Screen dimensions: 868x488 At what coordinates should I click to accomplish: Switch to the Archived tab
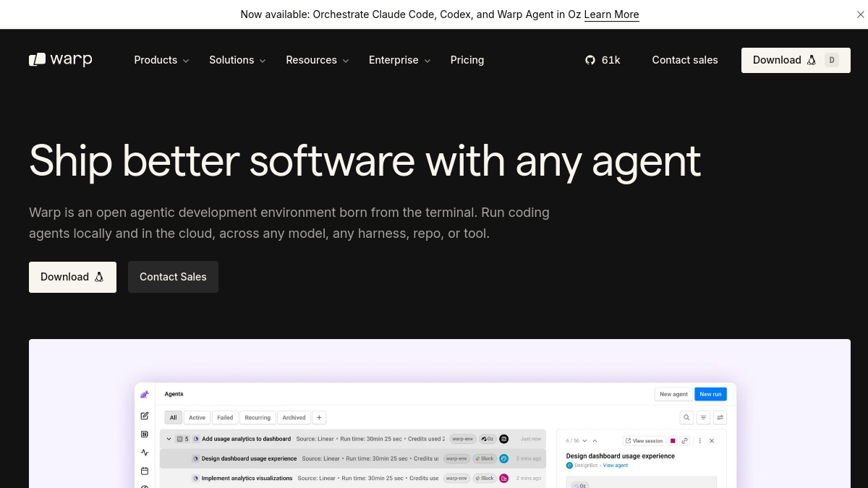294,417
